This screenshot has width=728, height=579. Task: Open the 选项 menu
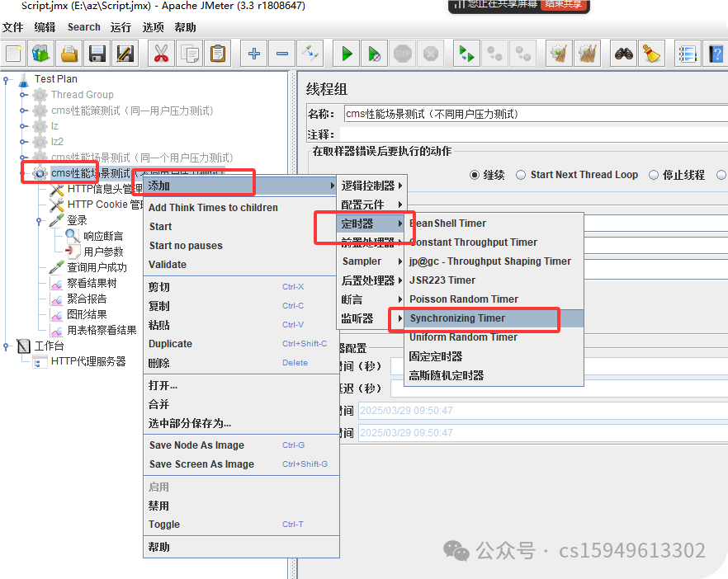pos(153,27)
